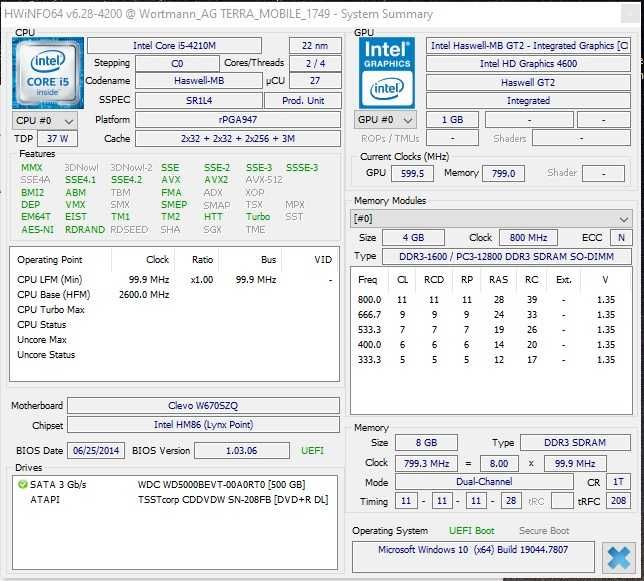Image resolution: width=644 pixels, height=581 pixels.
Task: Click the AVX-512 feature label
Action: (264, 180)
